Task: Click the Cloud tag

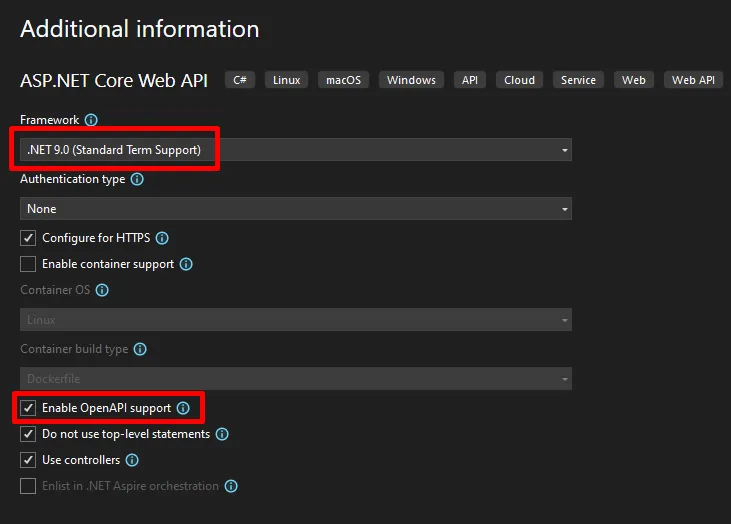Action: tap(519, 80)
